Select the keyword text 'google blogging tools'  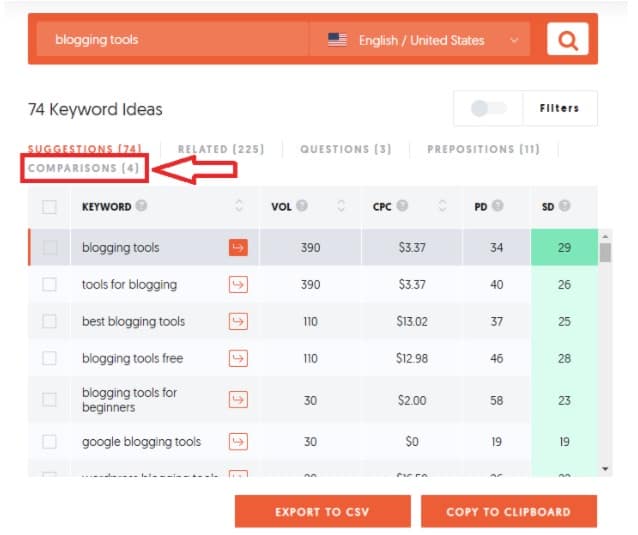pyautogui.click(x=142, y=441)
